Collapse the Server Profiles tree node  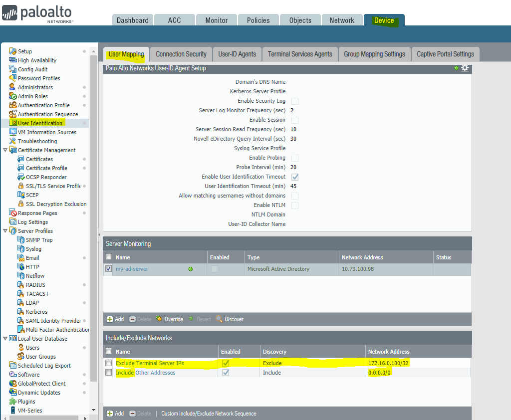(x=5, y=231)
